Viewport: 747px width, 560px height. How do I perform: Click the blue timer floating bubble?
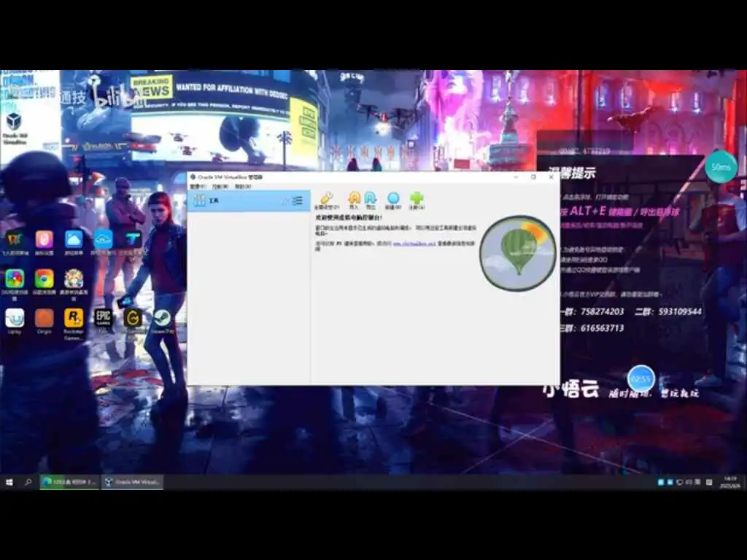640,379
